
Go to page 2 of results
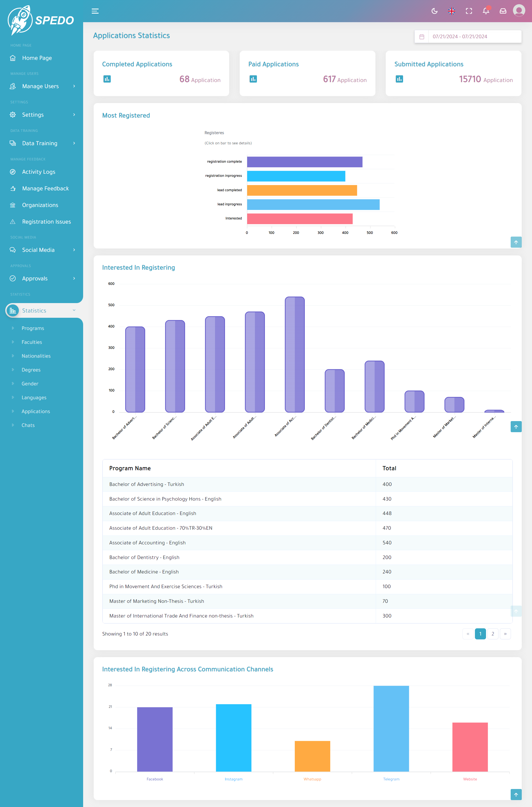tap(493, 634)
